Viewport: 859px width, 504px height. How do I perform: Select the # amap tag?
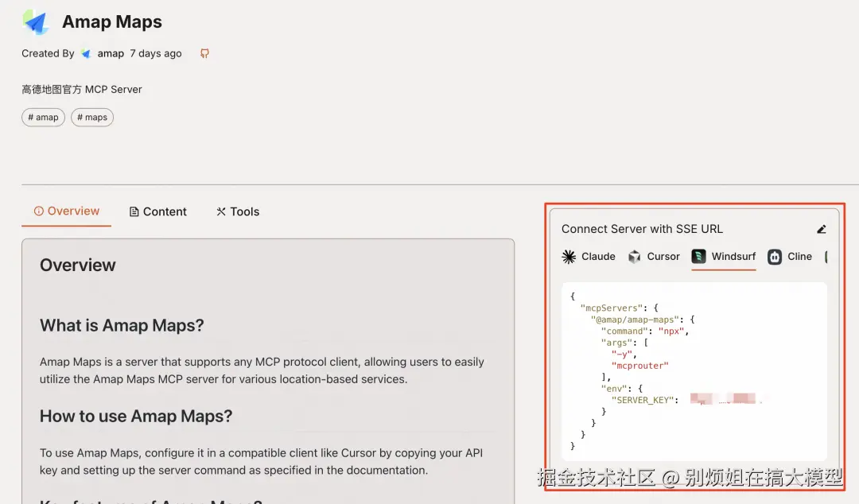(43, 117)
